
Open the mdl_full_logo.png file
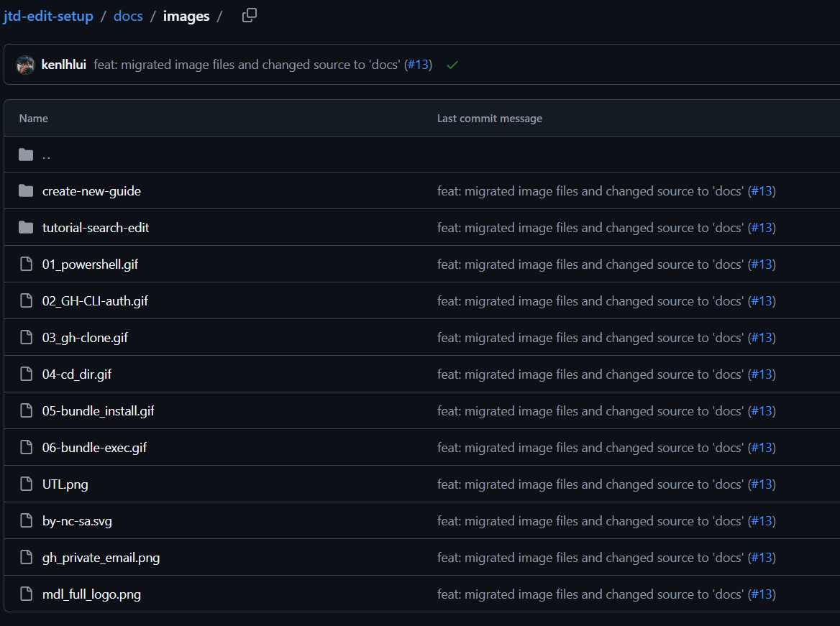[91, 594]
